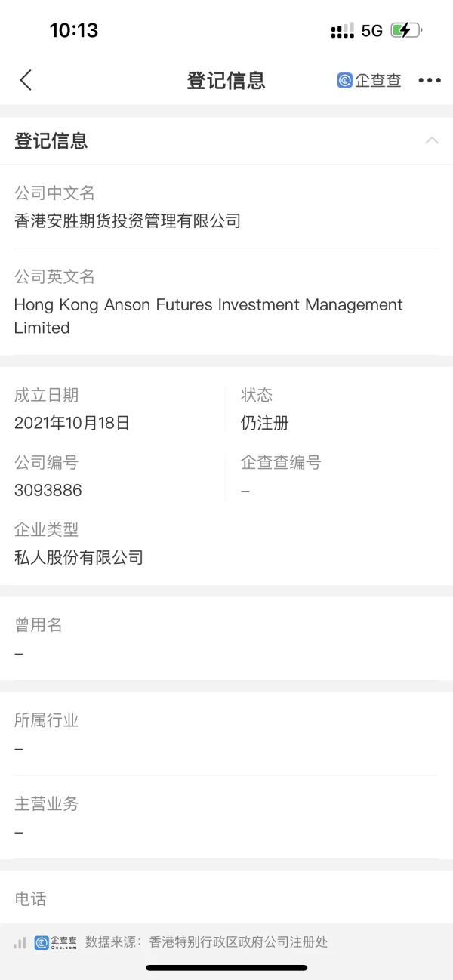Tap the cellular signal bars icon
The image size is (453, 980).
(x=342, y=30)
